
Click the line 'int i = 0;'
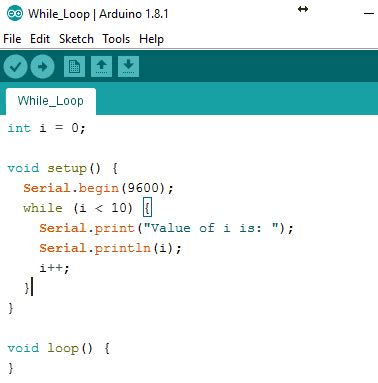(46, 128)
